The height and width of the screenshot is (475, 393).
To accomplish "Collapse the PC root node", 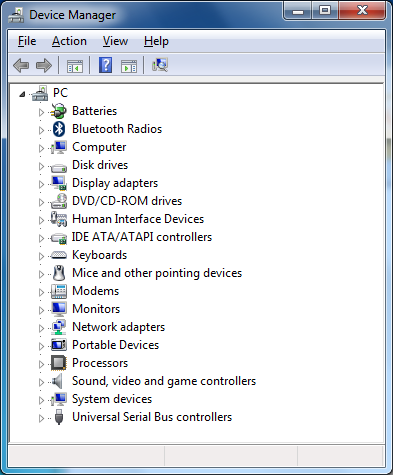I will coord(22,94).
